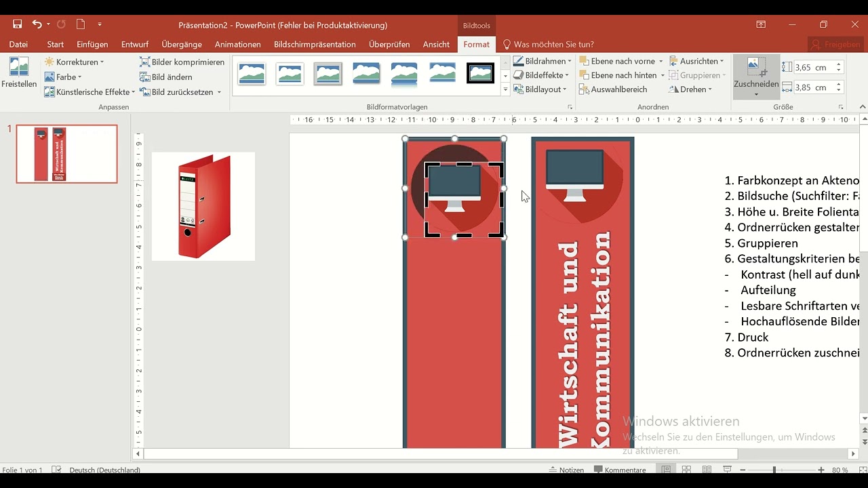Apply the second picture style in gallery

tap(290, 73)
